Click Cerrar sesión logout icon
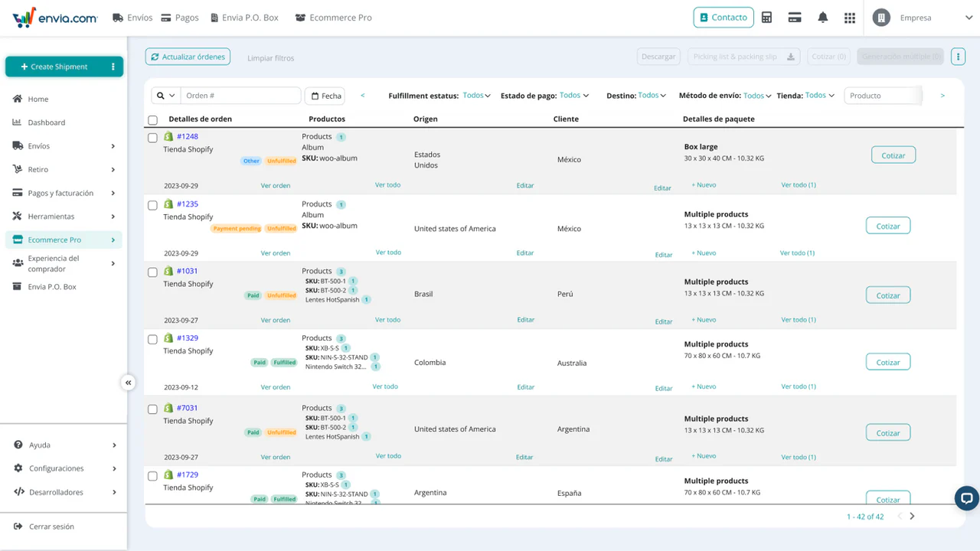980x551 pixels. pos(18,527)
